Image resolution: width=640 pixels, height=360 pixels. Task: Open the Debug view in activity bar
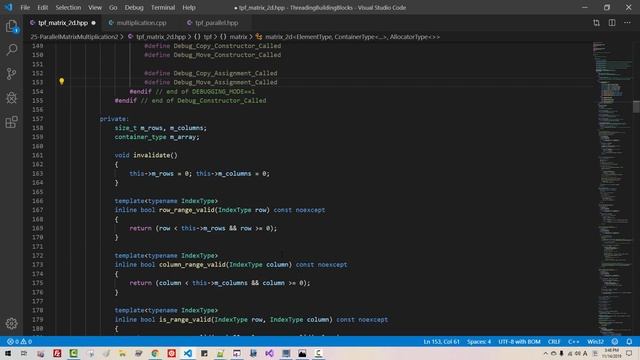tap(11, 98)
